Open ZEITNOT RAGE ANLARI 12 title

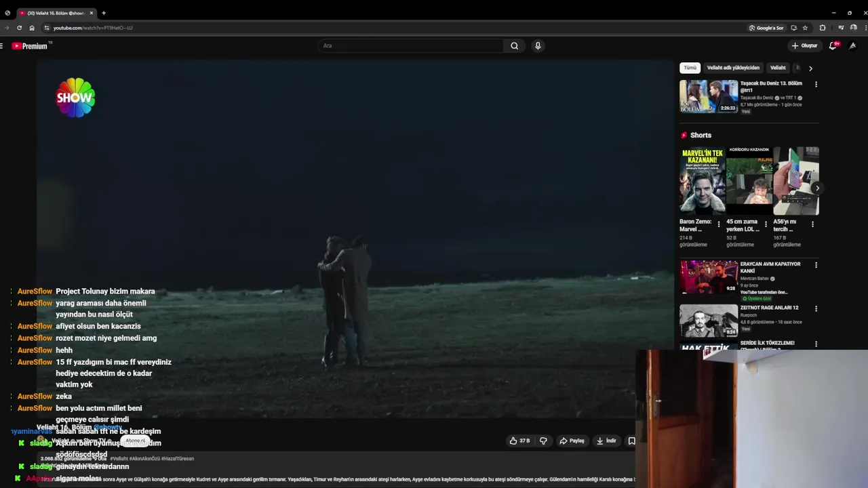point(769,308)
